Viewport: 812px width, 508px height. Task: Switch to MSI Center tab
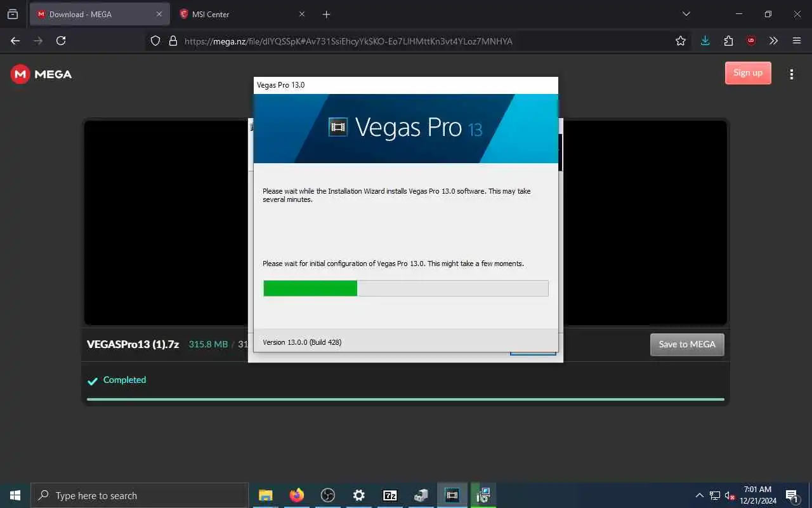coord(242,14)
